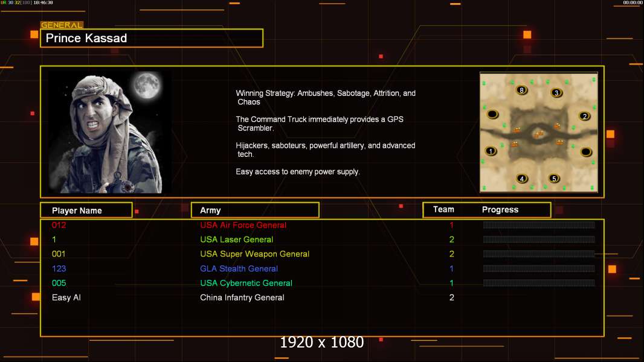Screen dimensions: 644x362
Task: Click the progress bar for player 005
Action: point(539,283)
